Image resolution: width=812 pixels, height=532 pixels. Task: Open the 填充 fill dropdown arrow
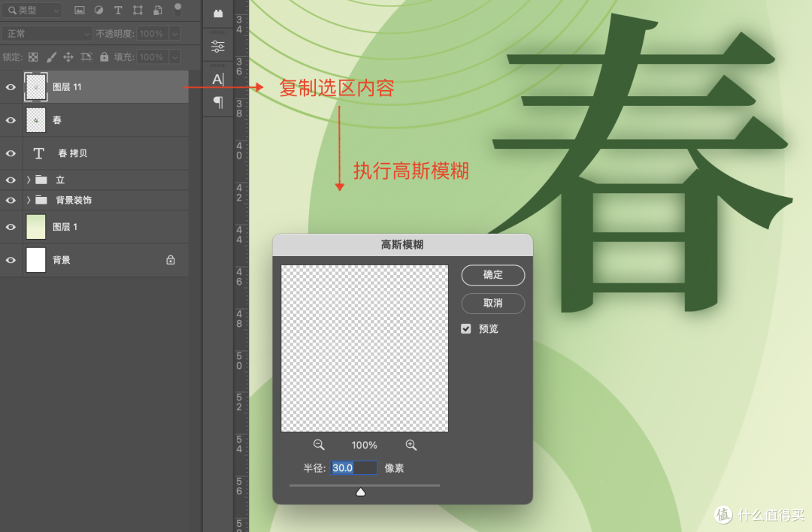coord(175,57)
